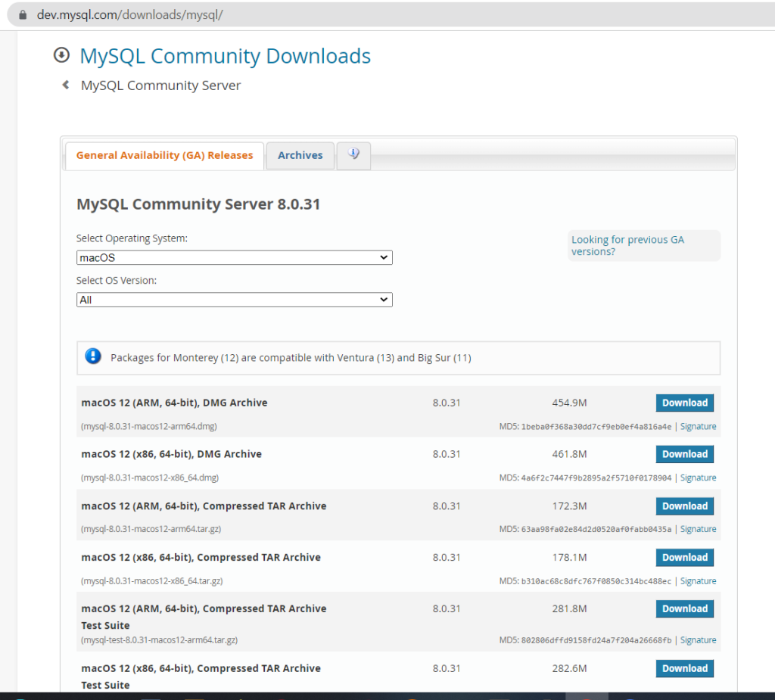Click the file name (mysql-8.0.31-macos12-x86_64.dmg)
This screenshot has height=700, width=775.
[x=150, y=478]
